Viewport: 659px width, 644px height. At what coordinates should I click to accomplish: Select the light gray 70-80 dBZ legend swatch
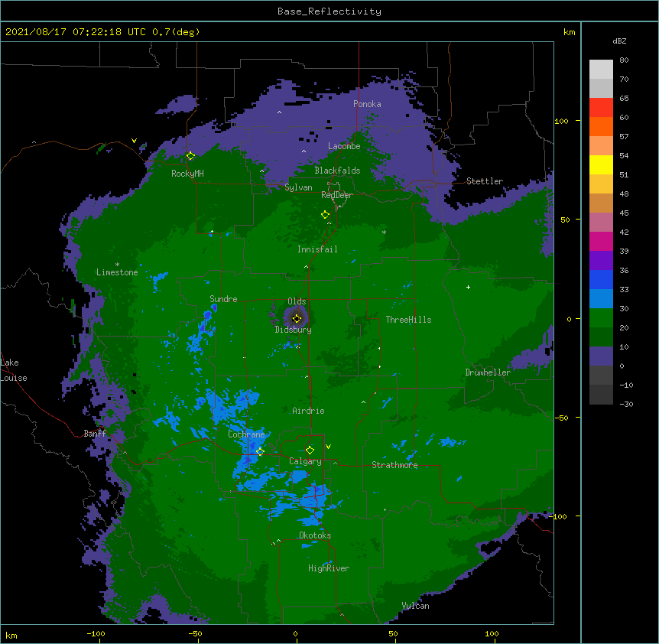tap(601, 70)
